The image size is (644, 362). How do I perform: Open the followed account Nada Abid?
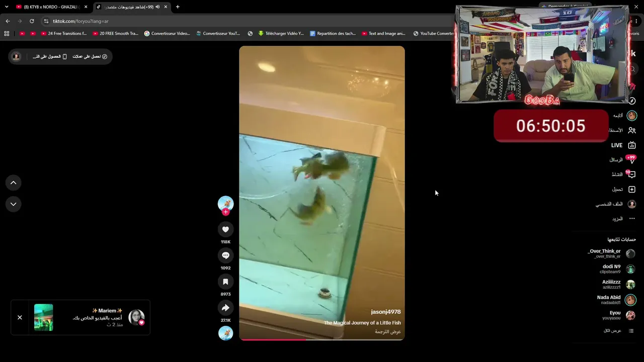tap(616, 300)
